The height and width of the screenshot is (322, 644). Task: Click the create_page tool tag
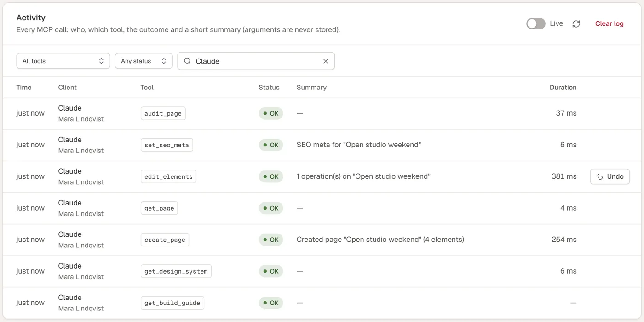(165, 240)
